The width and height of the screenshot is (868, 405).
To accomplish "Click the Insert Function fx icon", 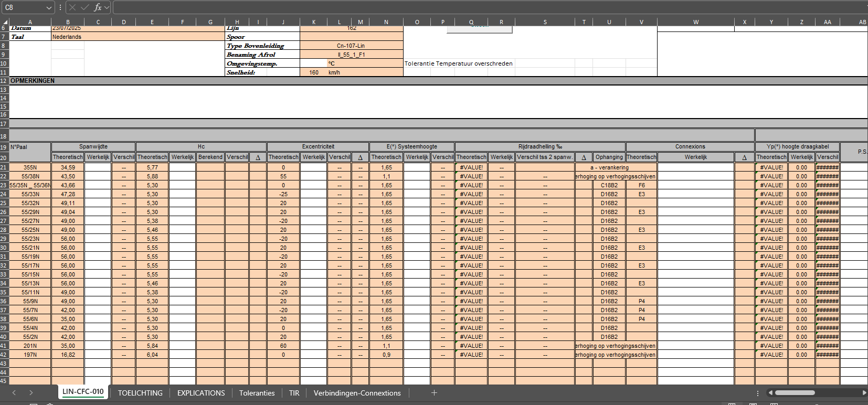I will (98, 7).
